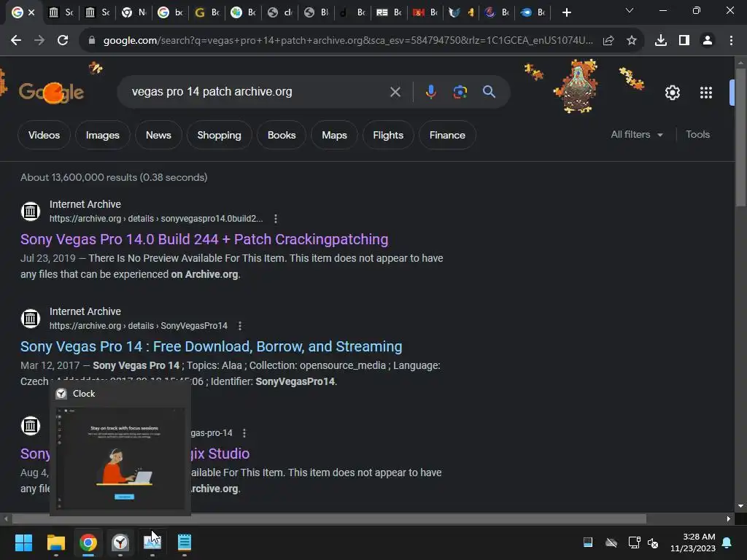The image size is (747, 560).
Task: Click the network display tray icon
Action: [x=634, y=542]
